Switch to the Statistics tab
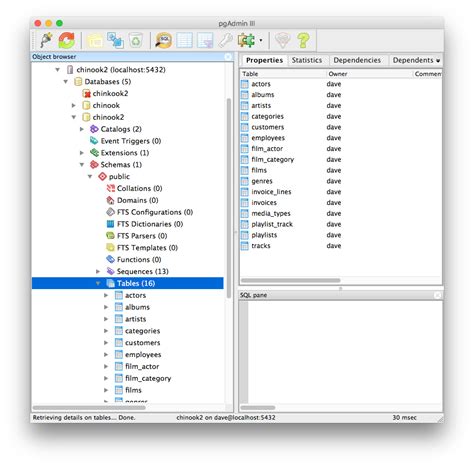This screenshot has height=466, width=474. (x=307, y=60)
